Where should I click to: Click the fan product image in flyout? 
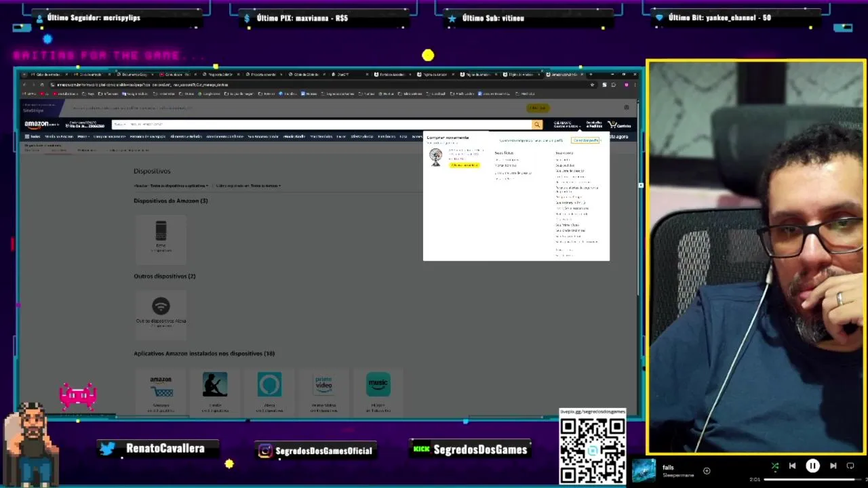436,157
